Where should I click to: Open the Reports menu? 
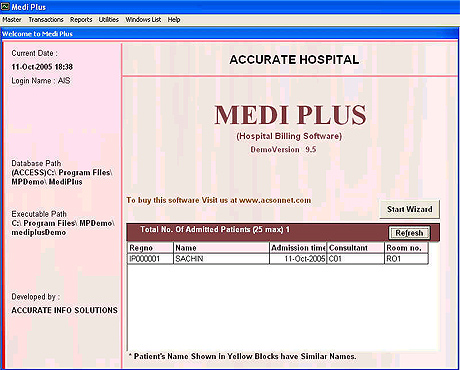(x=81, y=20)
